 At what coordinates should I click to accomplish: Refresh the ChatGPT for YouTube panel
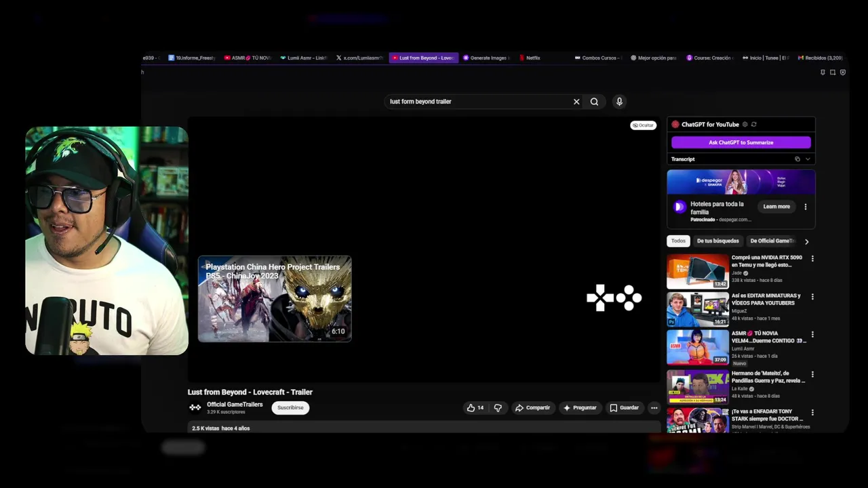(754, 125)
